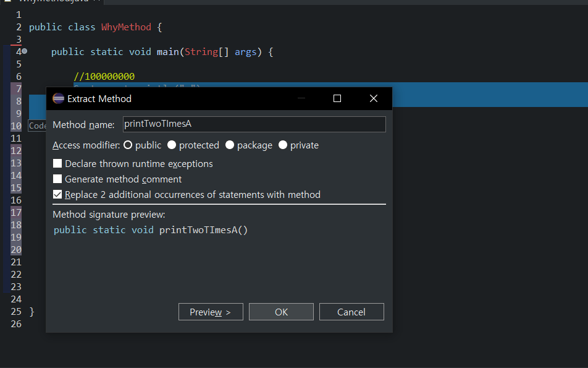This screenshot has height=368, width=588.
Task: Click the marker dot beside line 4
Action: tap(25, 51)
